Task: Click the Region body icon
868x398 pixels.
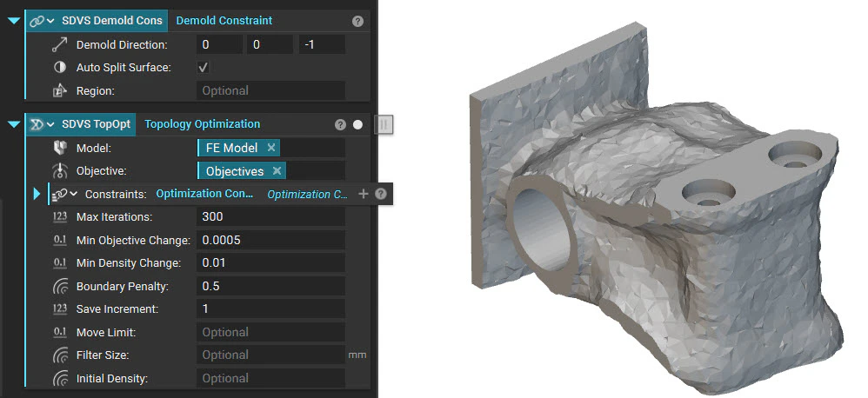Action: click(x=60, y=90)
